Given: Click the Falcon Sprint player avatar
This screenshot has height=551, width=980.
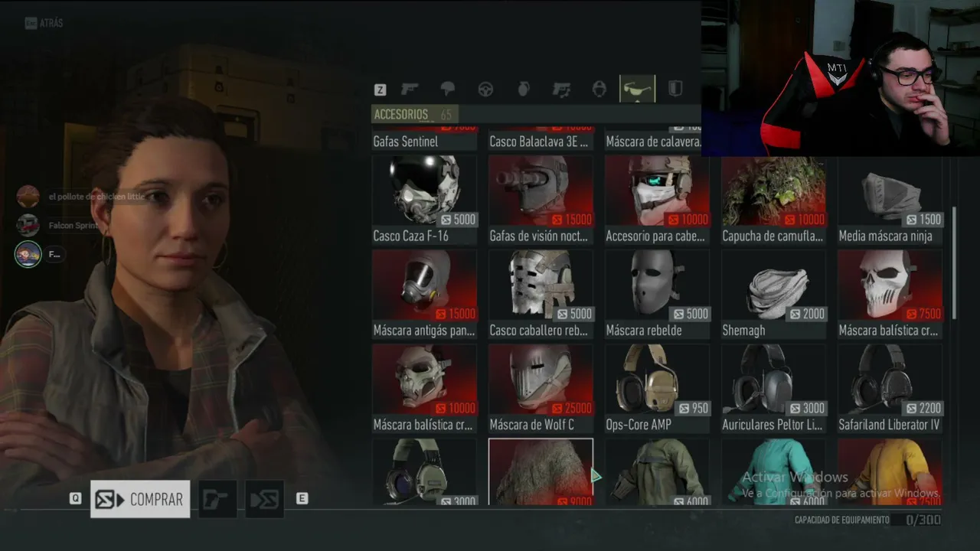Looking at the screenshot, I should tap(28, 225).
